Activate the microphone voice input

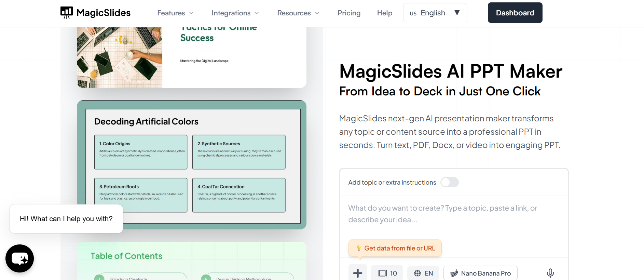550,273
